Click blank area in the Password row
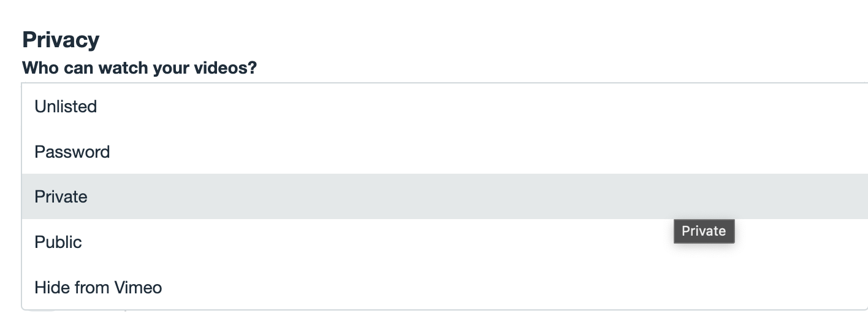This screenshot has height=313, width=868. (429, 152)
